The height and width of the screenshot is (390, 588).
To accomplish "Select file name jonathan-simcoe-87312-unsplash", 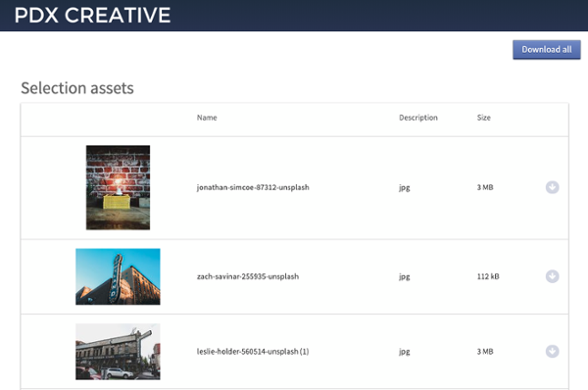I will pyautogui.click(x=253, y=187).
